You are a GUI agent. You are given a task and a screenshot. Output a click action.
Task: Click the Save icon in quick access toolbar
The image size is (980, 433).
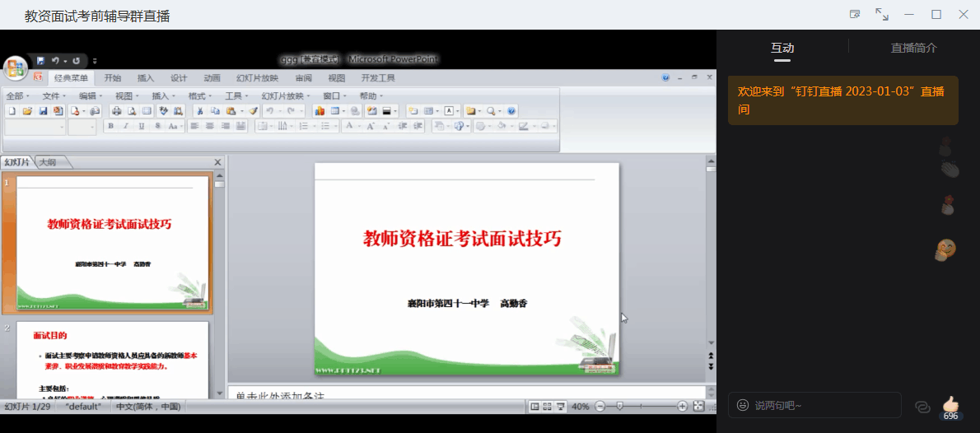(x=40, y=61)
